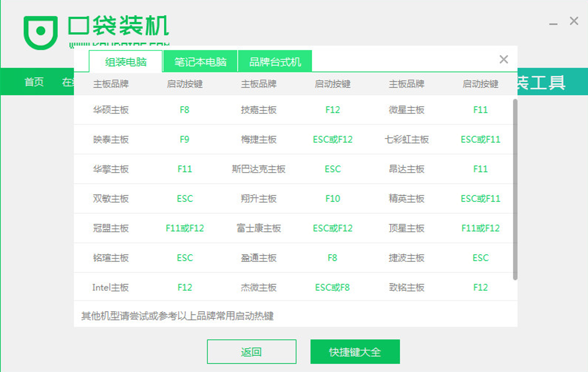Screen dimensions: 588x372
Task: Close the boot key reference dialog
Action: 503,59
